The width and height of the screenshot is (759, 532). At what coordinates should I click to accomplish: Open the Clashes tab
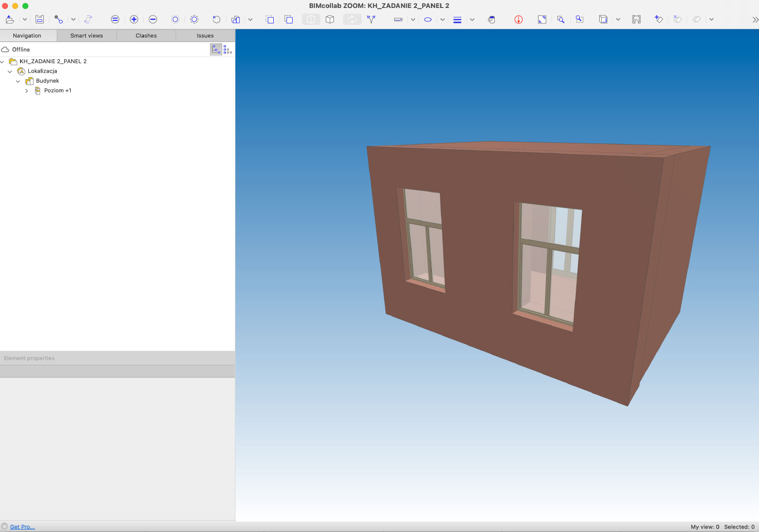146,36
